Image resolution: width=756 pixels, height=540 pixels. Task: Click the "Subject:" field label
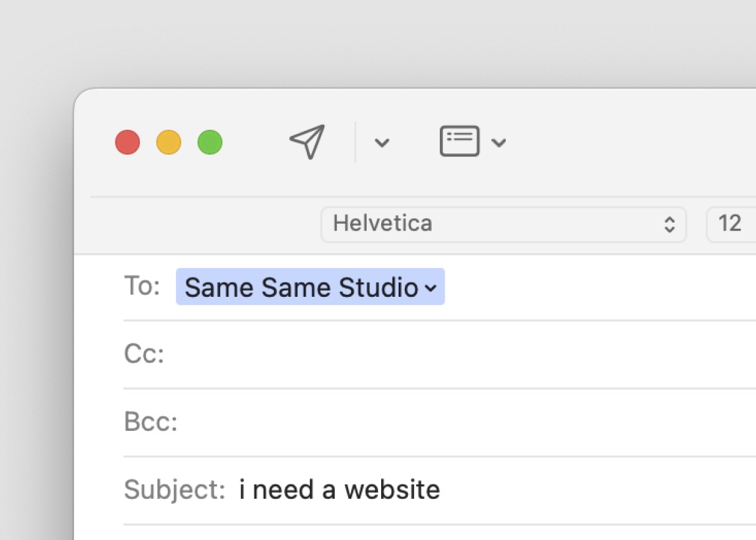(174, 490)
